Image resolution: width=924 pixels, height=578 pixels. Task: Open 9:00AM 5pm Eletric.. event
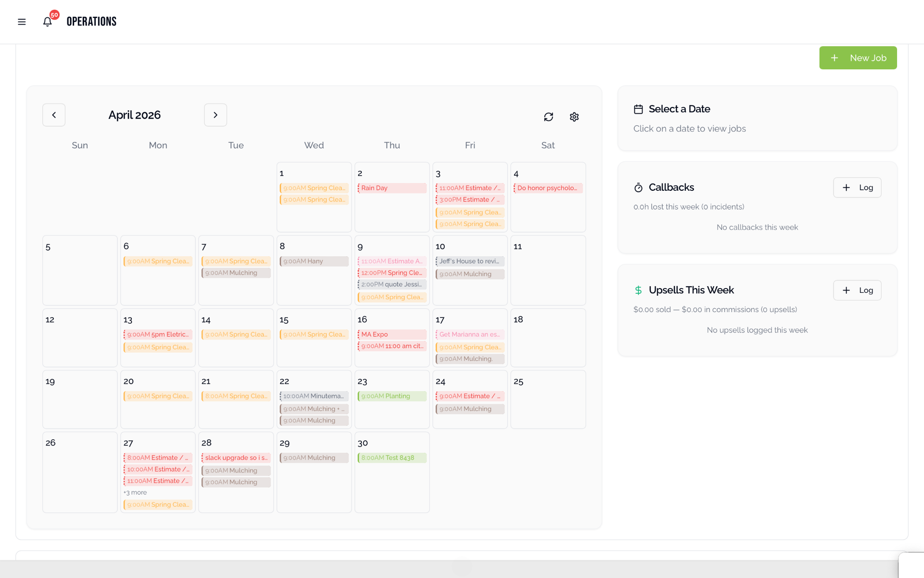click(x=158, y=334)
